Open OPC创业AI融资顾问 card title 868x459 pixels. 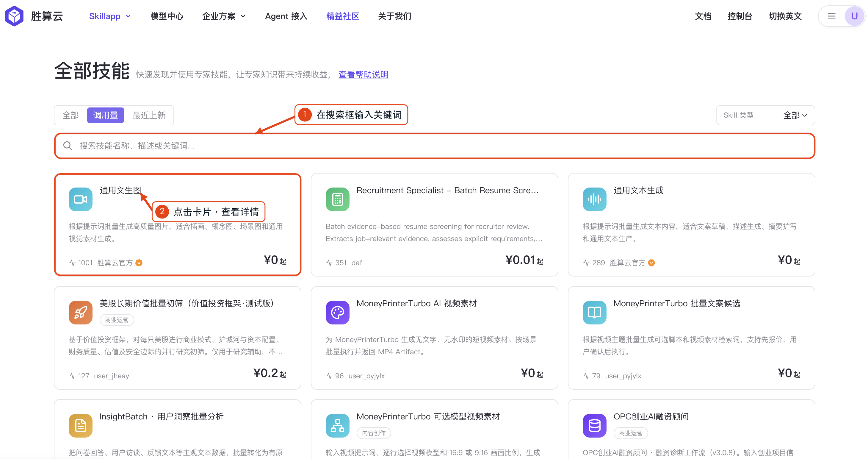(651, 416)
